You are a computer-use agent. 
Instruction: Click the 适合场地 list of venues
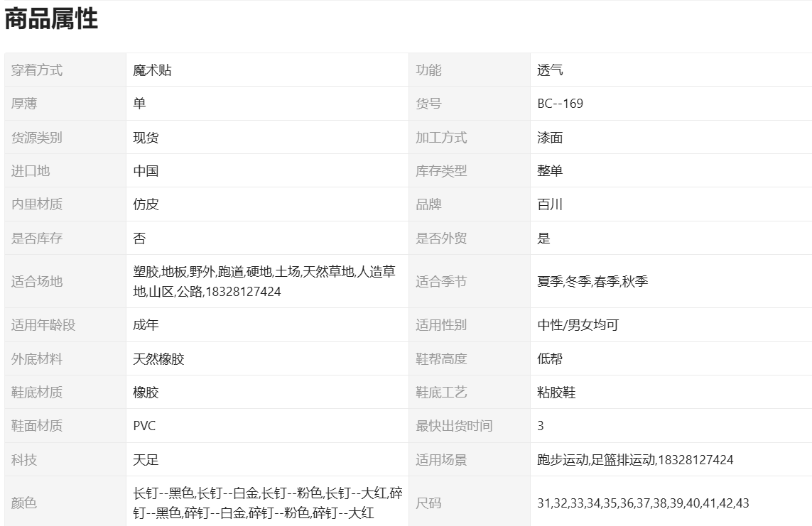click(x=264, y=282)
